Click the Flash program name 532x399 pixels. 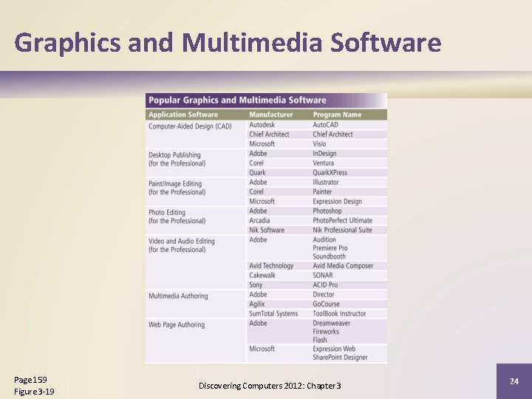tap(320, 340)
